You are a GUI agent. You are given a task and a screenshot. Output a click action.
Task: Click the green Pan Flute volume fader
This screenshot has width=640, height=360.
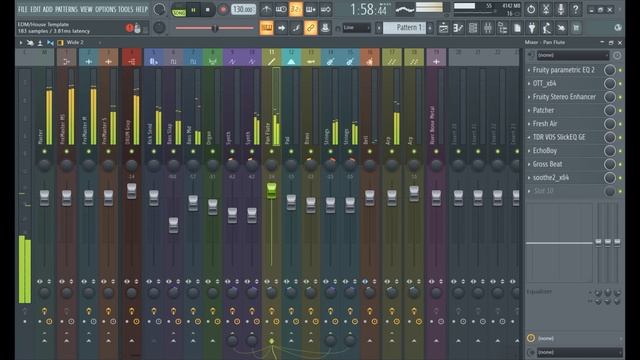coord(271,191)
